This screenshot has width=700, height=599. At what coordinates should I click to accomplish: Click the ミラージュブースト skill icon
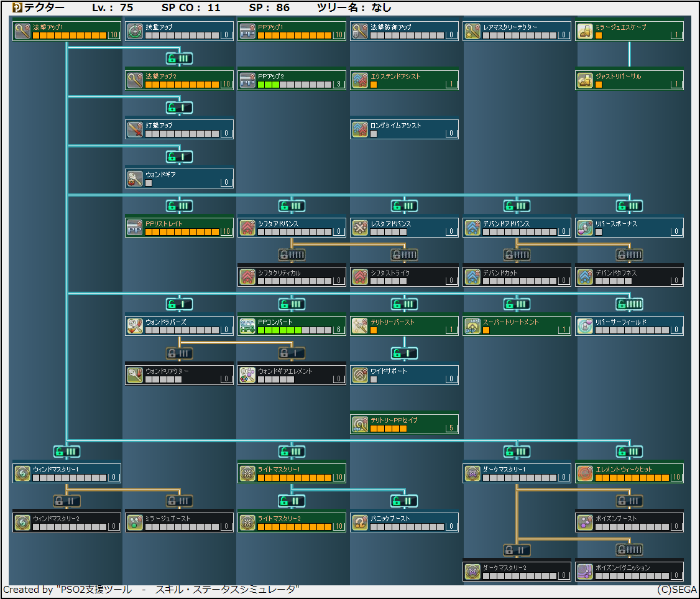(135, 522)
